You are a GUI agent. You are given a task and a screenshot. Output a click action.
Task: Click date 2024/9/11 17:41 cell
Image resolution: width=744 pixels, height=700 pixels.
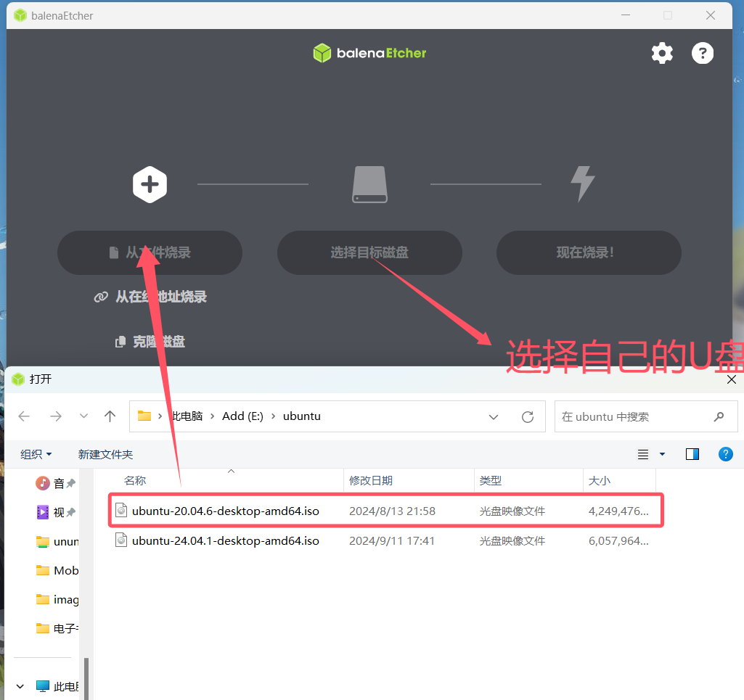(x=392, y=541)
